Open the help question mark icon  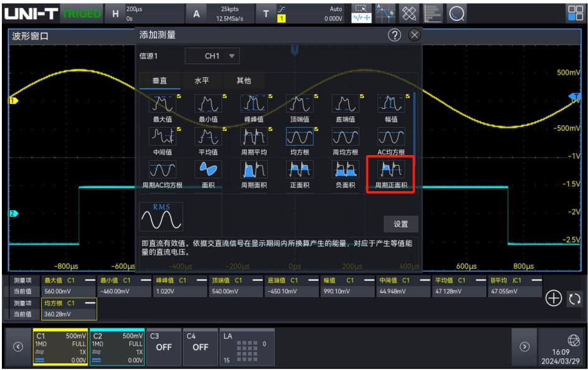(x=394, y=36)
